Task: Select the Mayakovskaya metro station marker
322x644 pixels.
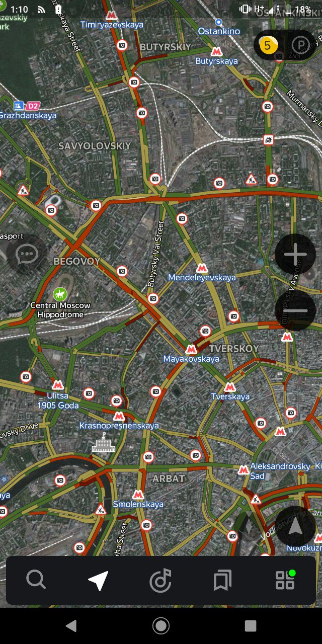Action: 191,349
